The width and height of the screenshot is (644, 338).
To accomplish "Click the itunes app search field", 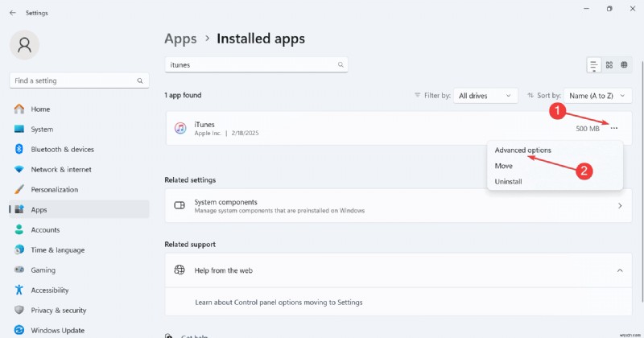I will coord(256,65).
